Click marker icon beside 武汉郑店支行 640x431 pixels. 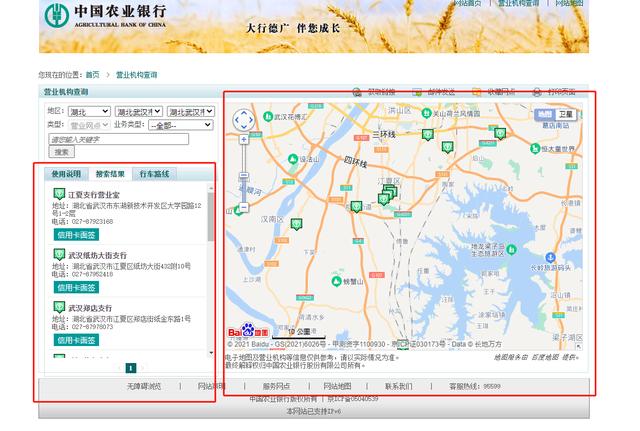tap(59, 307)
